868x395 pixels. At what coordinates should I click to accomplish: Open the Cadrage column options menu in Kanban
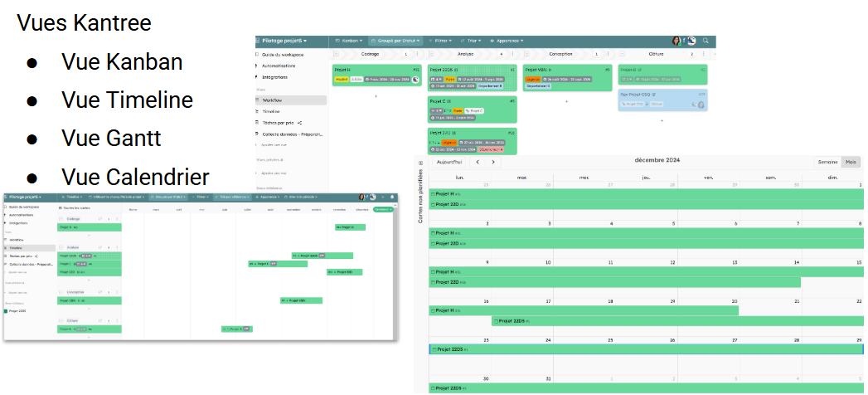point(417,54)
